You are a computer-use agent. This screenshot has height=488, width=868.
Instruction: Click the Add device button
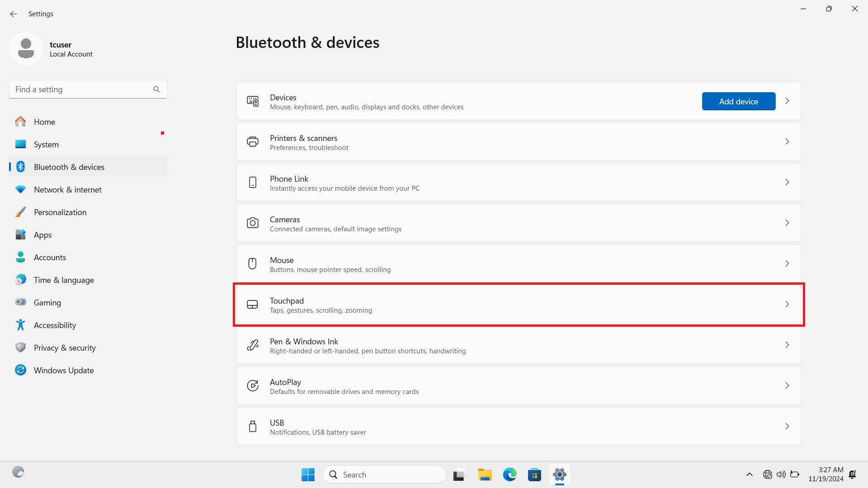(738, 101)
